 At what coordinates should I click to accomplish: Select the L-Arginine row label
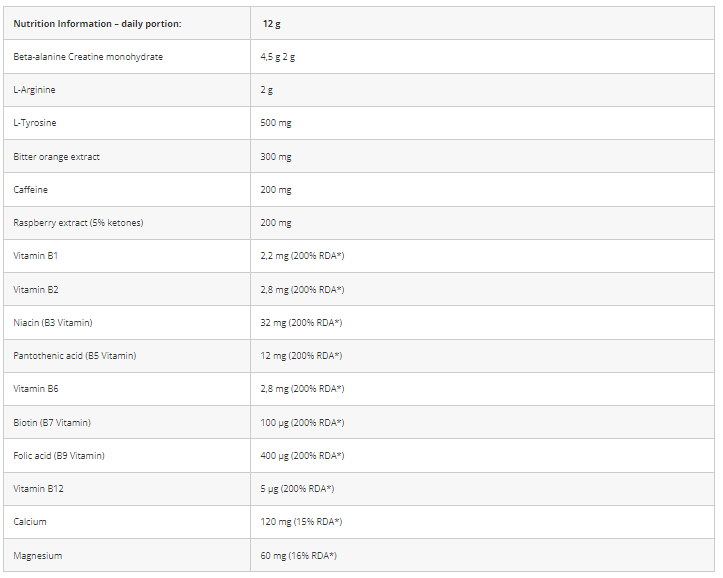pos(35,90)
